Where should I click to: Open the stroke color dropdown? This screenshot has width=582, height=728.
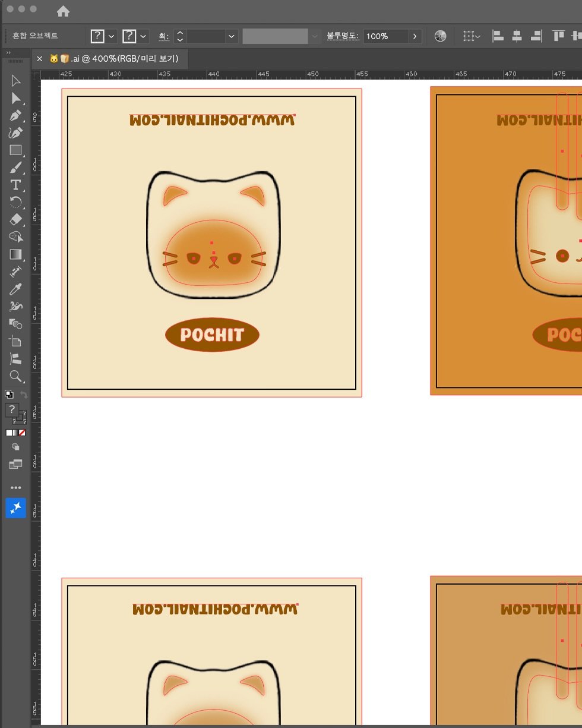[143, 36]
